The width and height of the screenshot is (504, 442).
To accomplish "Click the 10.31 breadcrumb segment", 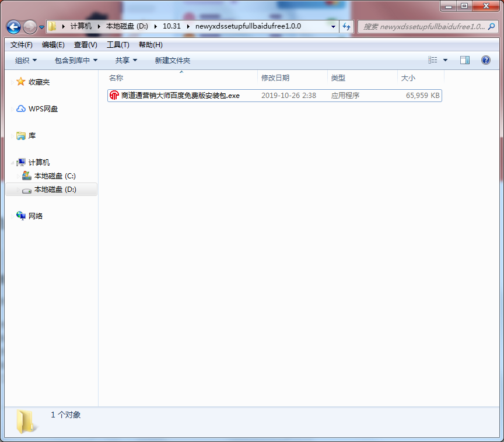I will tap(171, 26).
